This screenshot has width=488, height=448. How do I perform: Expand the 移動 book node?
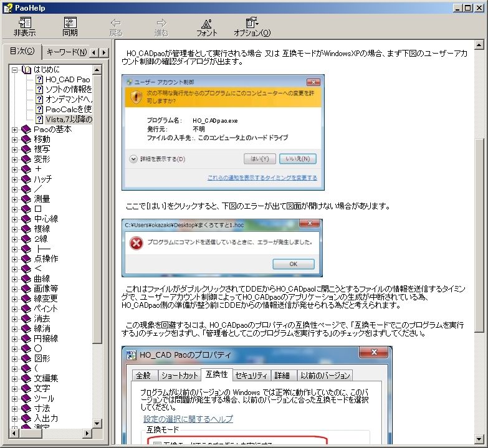point(14,140)
